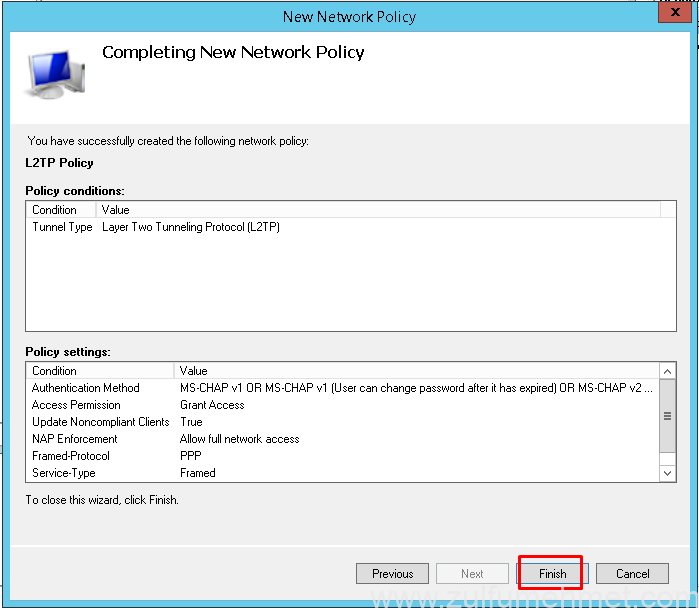Select the Authentication Method row
The width and height of the screenshot is (699, 608).
342,388
